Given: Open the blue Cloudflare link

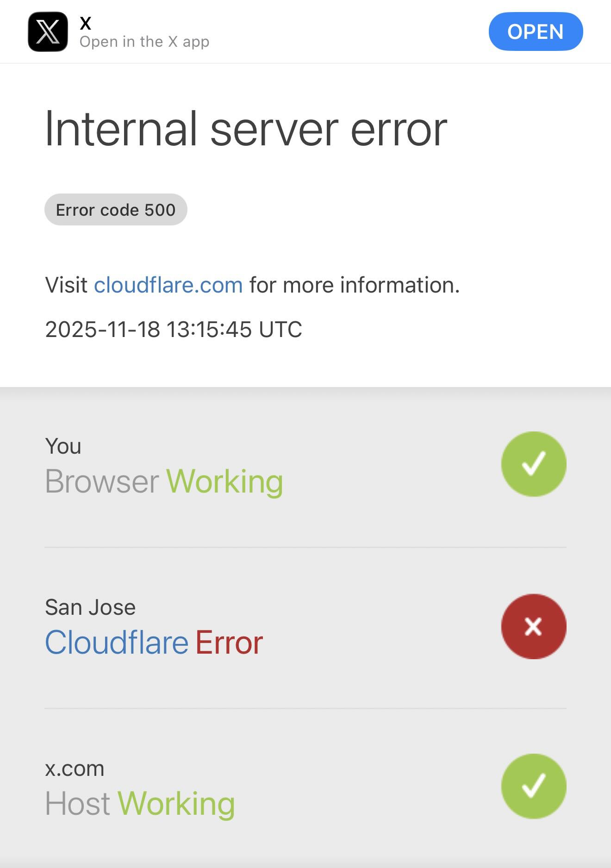Looking at the screenshot, I should [x=117, y=643].
